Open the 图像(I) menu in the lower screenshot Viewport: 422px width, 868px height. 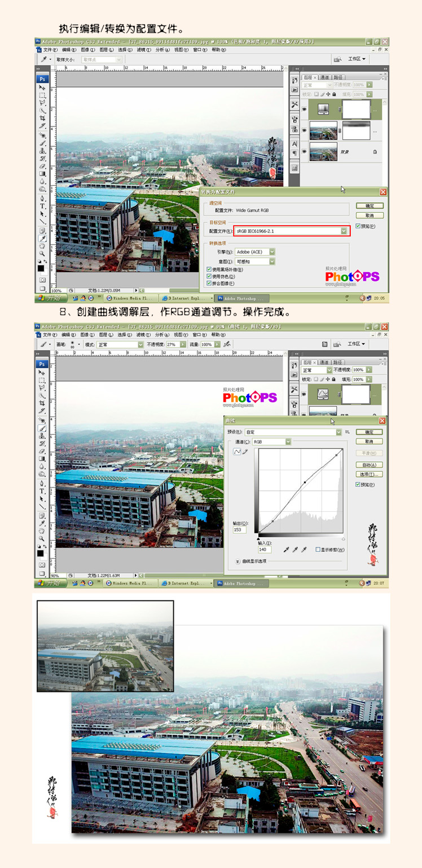click(x=88, y=335)
